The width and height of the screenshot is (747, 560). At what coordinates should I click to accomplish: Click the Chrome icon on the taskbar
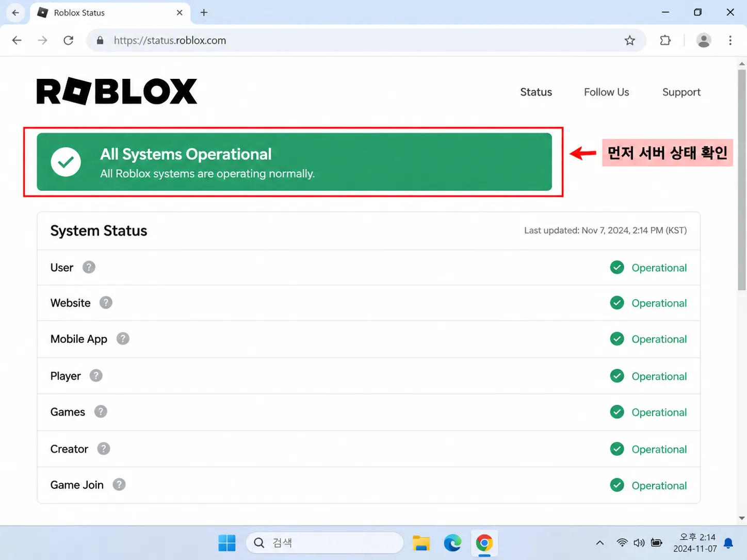point(484,542)
